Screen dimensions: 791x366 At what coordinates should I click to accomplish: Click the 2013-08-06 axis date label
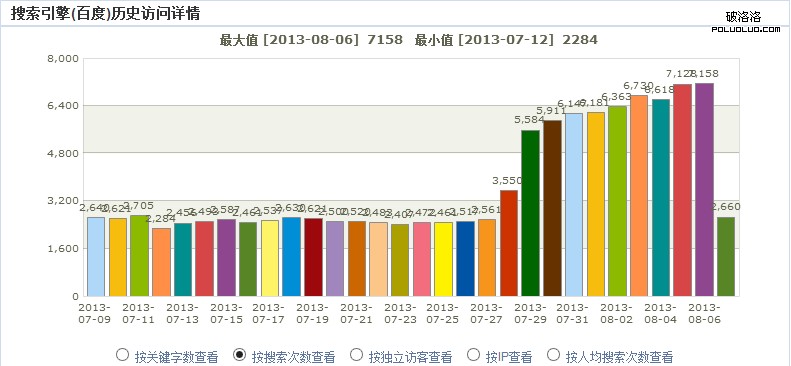704,313
